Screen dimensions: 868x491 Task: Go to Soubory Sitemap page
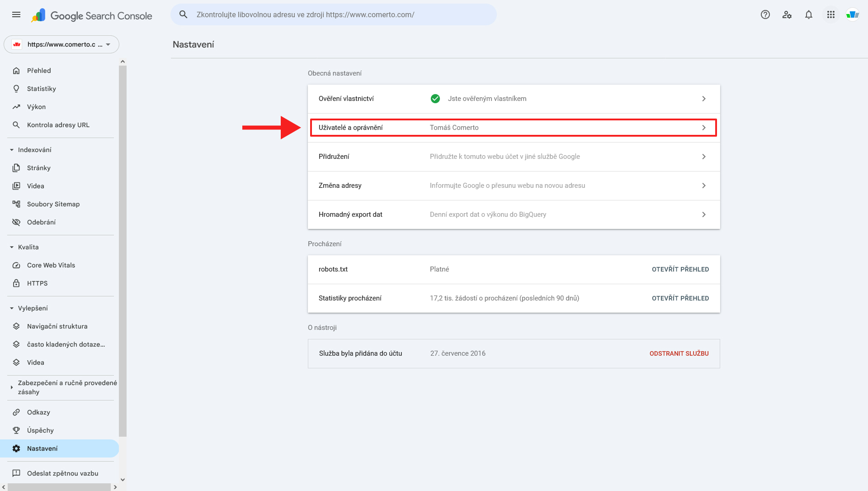[53, 204]
